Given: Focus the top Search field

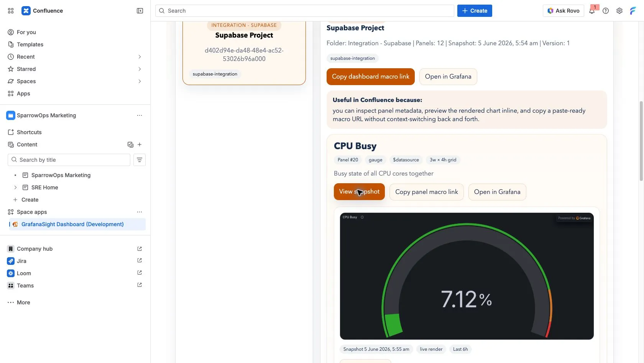Looking at the screenshot, I should pos(305,11).
